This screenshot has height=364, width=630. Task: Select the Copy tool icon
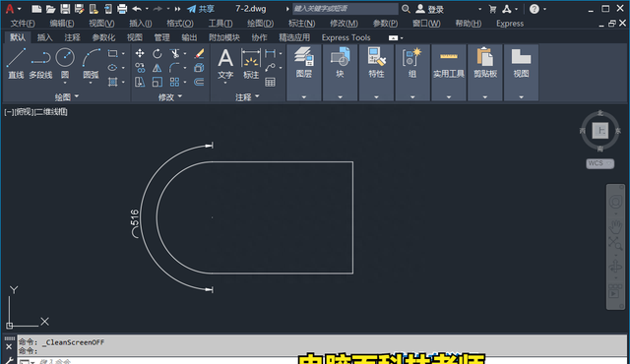point(140,68)
